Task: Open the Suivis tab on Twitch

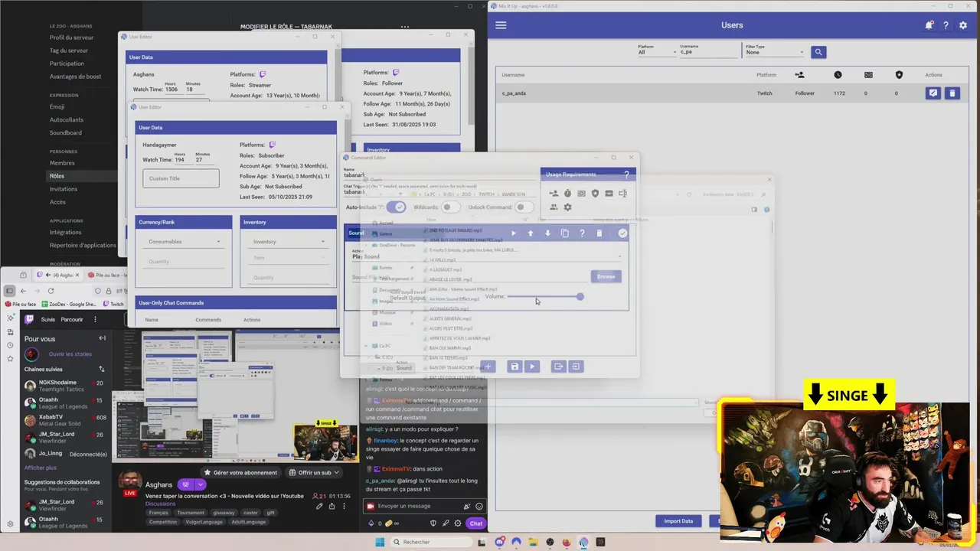Action: click(48, 319)
